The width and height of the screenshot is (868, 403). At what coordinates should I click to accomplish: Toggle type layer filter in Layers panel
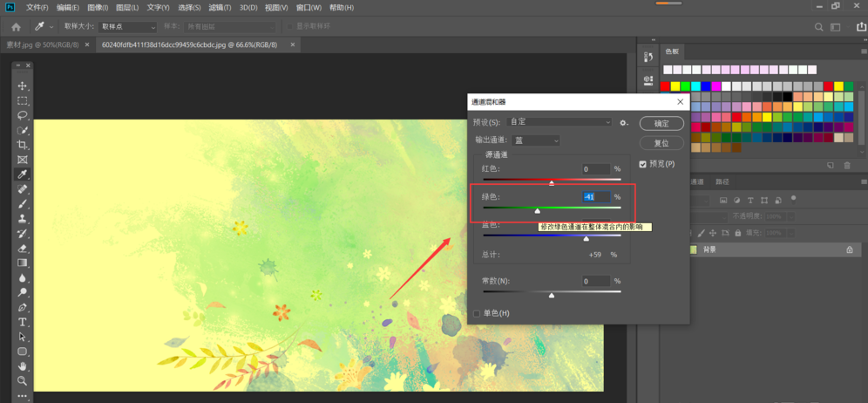[750, 200]
